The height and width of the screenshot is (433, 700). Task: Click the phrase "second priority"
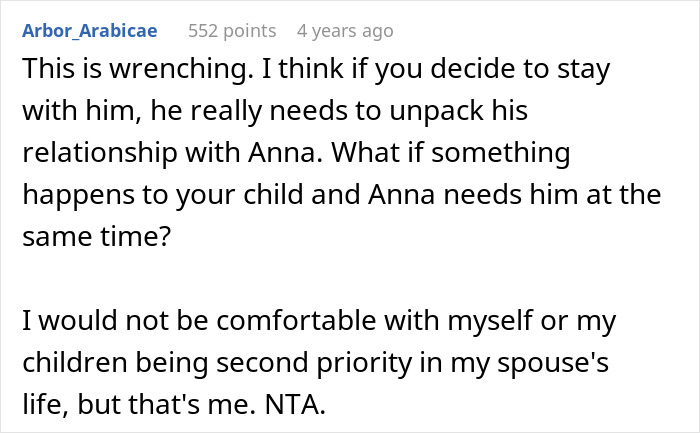pyautogui.click(x=306, y=360)
